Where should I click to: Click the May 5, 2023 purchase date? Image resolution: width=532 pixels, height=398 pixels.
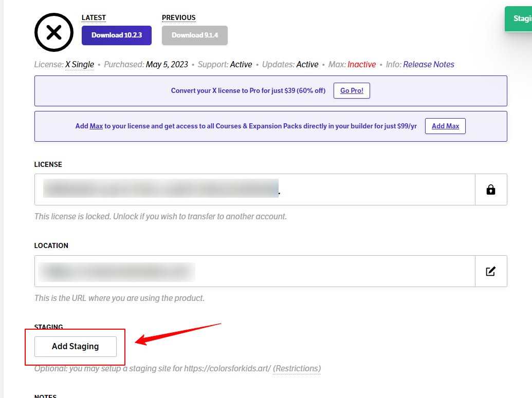coord(167,65)
